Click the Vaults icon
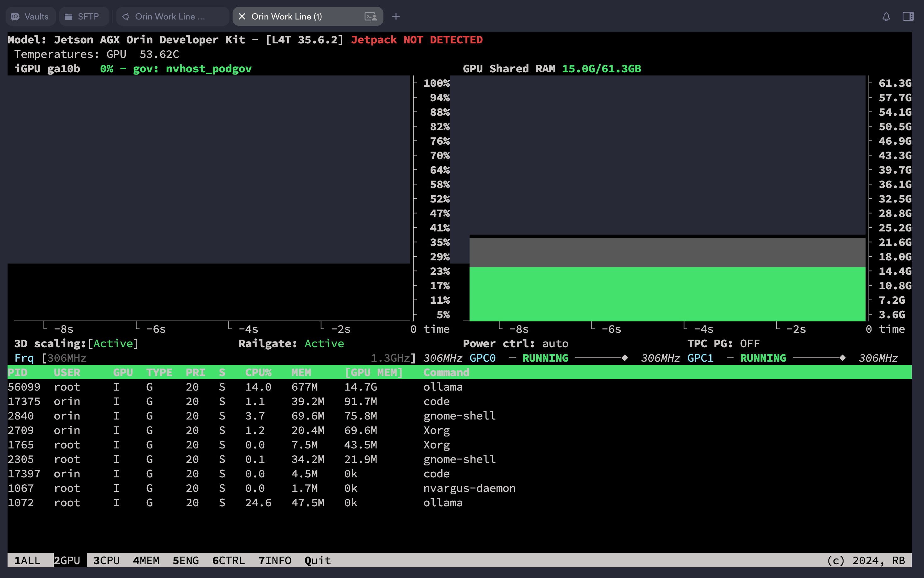 (15, 16)
